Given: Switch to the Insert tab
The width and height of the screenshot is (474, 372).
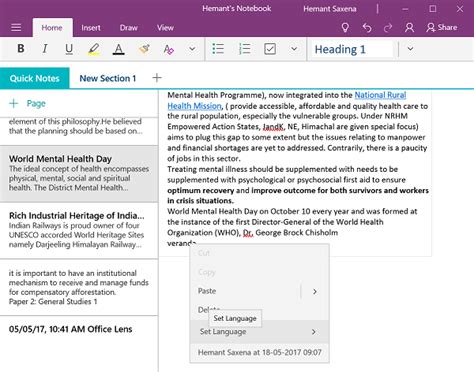Looking at the screenshot, I should point(91,28).
